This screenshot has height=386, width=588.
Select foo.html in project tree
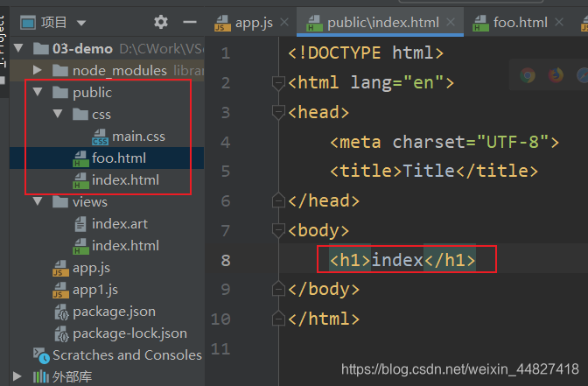click(x=119, y=158)
